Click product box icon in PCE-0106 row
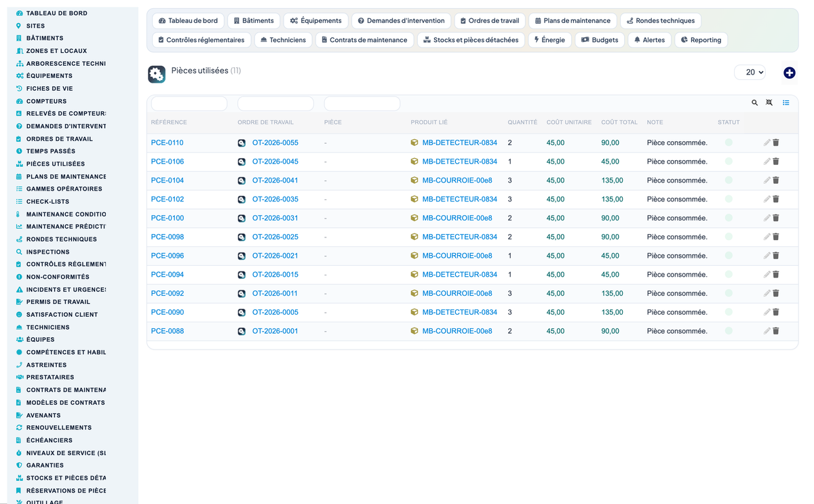The width and height of the screenshot is (814, 504). point(414,161)
